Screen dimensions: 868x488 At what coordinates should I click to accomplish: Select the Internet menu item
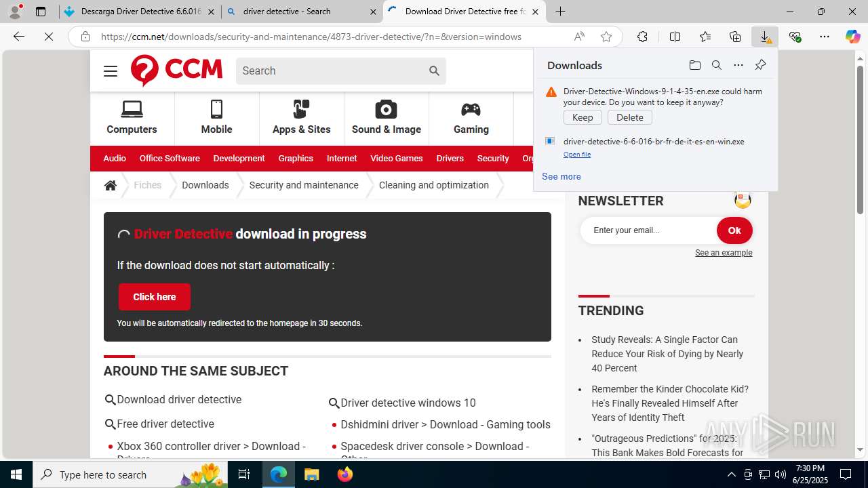(342, 159)
